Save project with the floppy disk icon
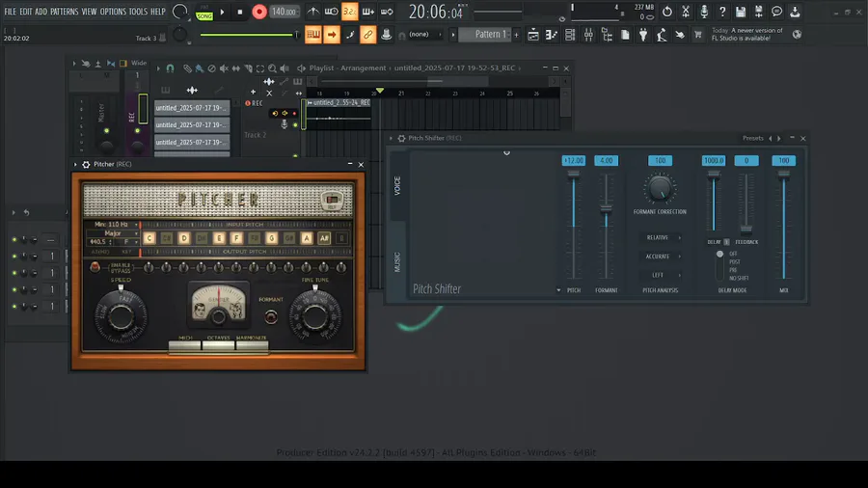The image size is (868, 488). coord(741,12)
